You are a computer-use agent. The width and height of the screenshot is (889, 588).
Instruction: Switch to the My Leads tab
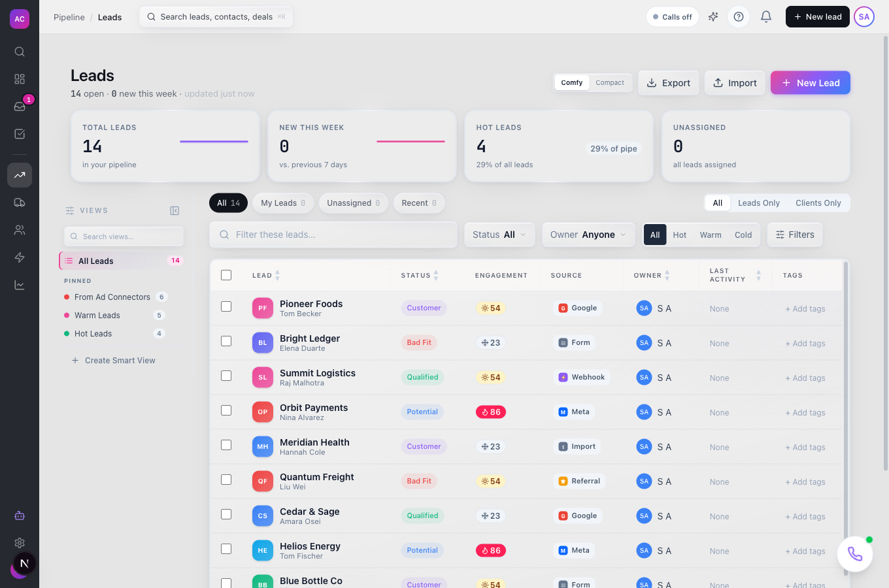(x=283, y=203)
